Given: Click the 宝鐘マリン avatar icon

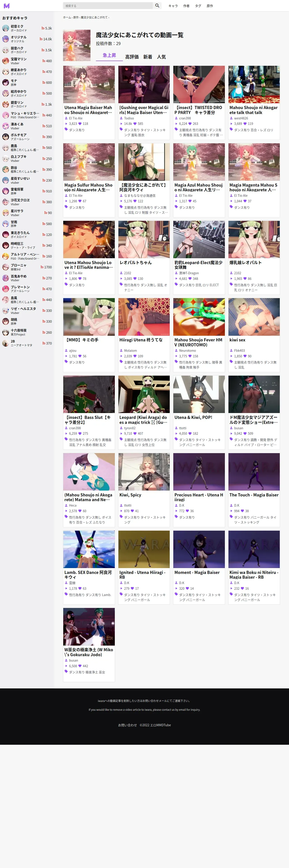Looking at the screenshot, I should (6, 61).
